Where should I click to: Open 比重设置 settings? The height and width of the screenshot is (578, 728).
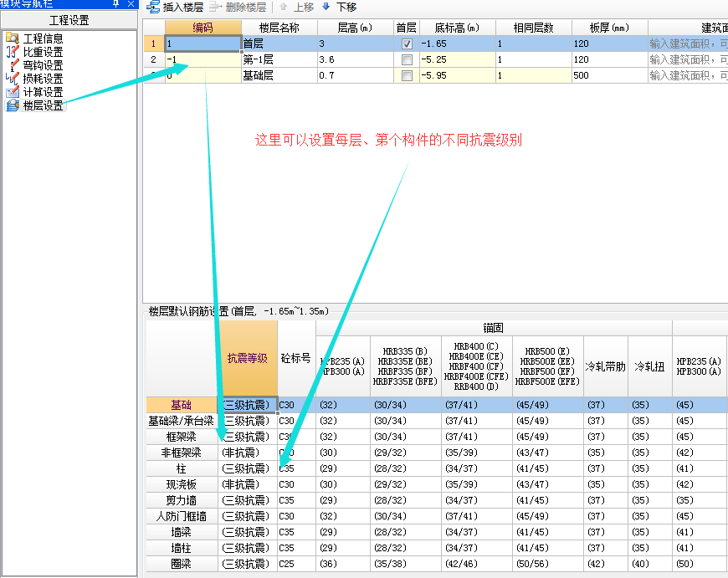(43, 52)
